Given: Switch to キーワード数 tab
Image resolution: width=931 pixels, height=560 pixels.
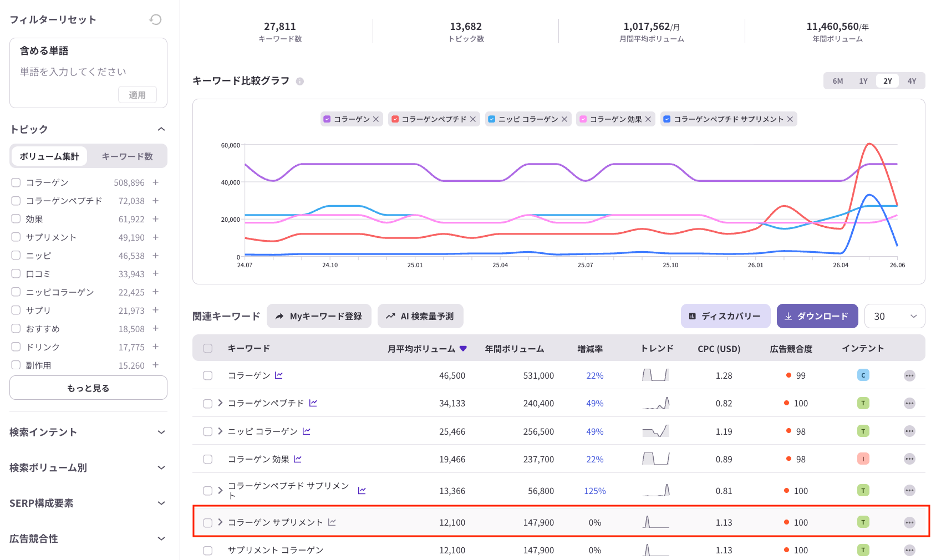Looking at the screenshot, I should pos(127,156).
